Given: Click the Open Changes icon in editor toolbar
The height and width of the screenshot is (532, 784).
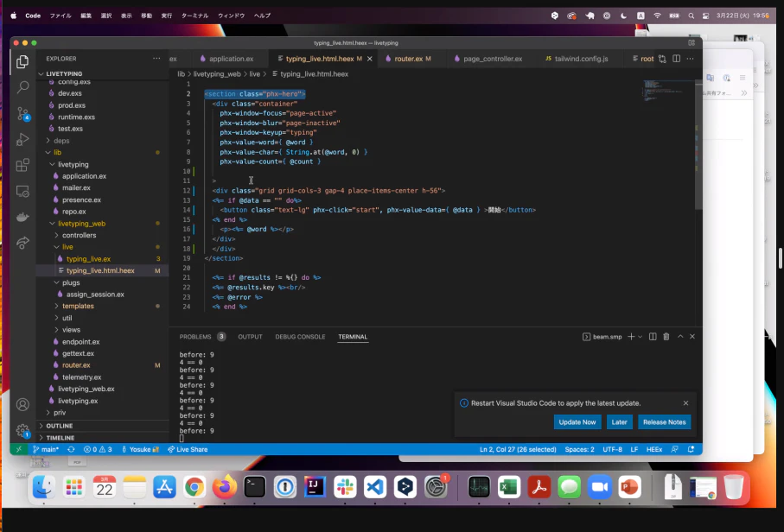Looking at the screenshot, I should [662, 59].
